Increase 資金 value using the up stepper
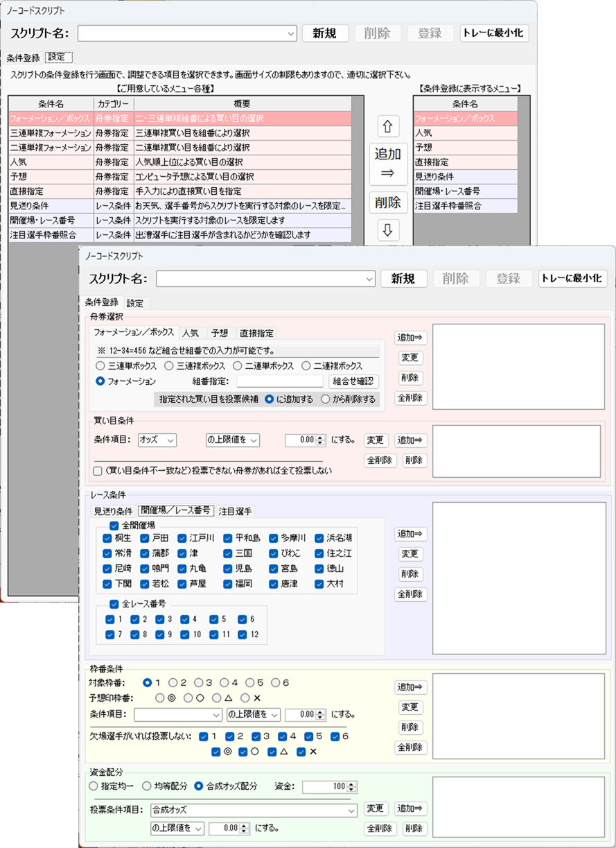This screenshot has width=616, height=848. tap(349, 784)
